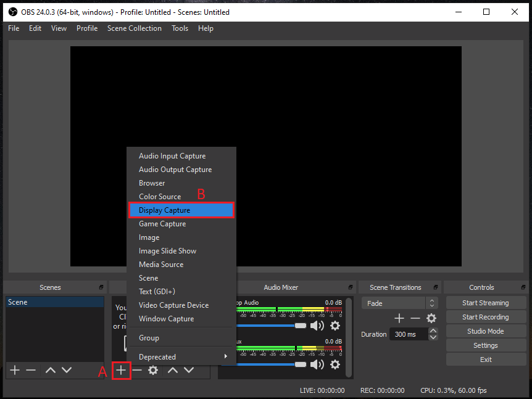The width and height of the screenshot is (532, 399).
Task: Mute Mic/Aux speaker icon
Action: tap(317, 364)
